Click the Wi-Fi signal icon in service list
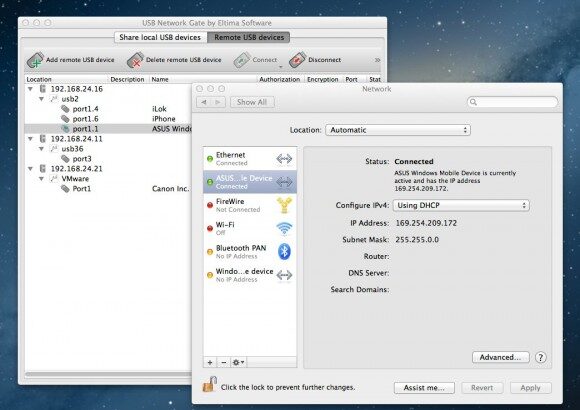Image resolution: width=580 pixels, height=410 pixels. point(284,228)
